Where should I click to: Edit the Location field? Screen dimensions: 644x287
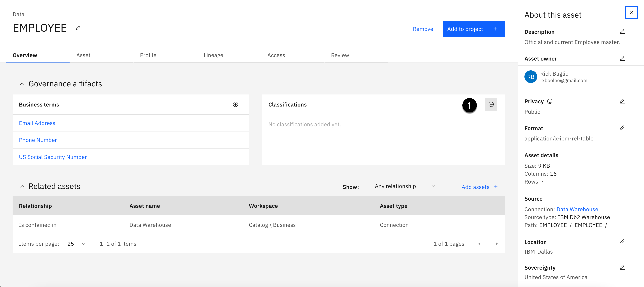pos(622,242)
